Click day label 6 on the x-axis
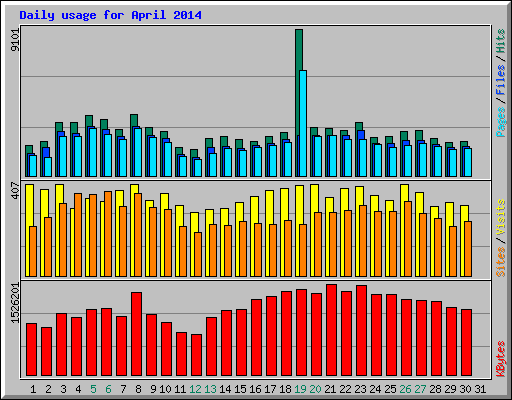 108,389
